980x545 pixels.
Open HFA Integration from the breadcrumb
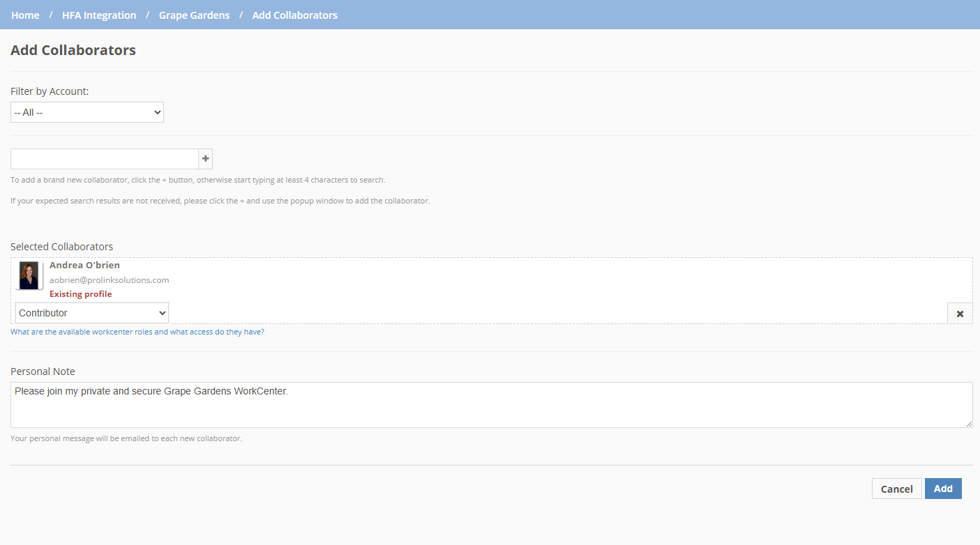click(99, 15)
